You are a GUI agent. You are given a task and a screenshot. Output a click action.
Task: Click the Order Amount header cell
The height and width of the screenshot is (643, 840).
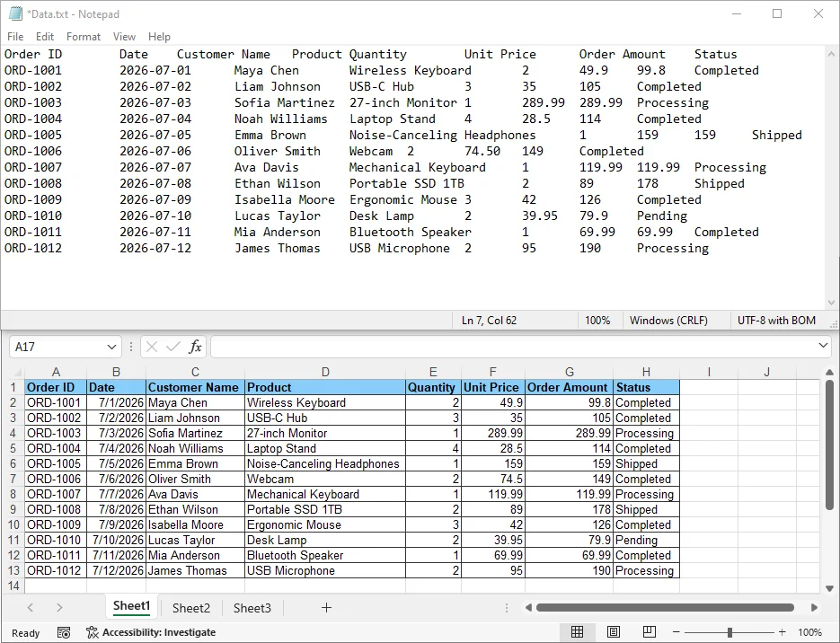click(569, 387)
